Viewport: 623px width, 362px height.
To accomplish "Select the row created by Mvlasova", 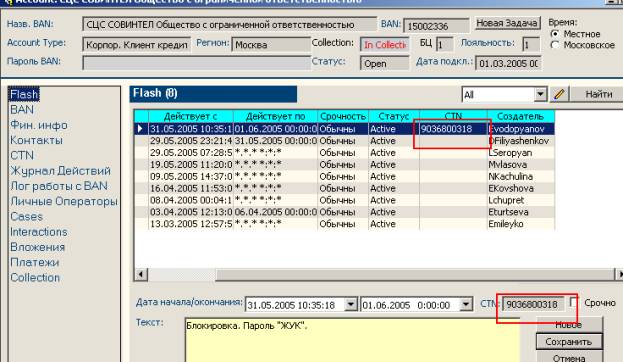I will [344, 165].
